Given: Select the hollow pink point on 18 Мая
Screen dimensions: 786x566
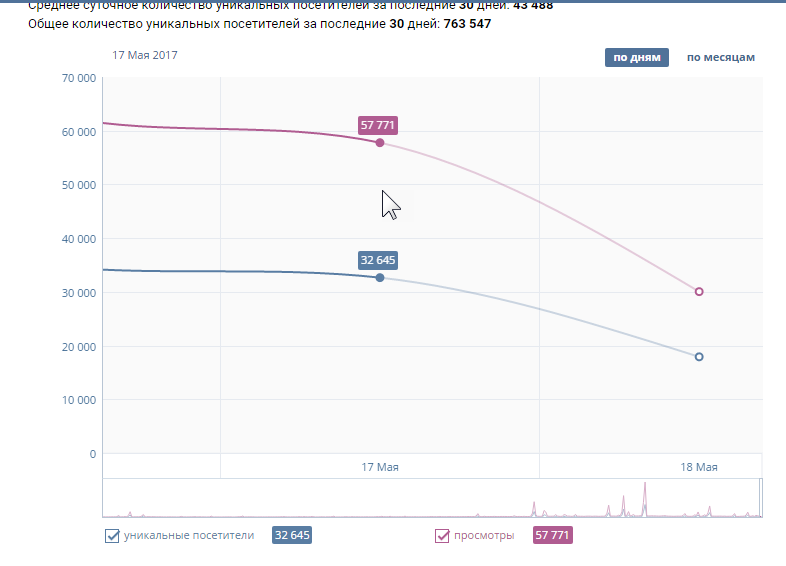Looking at the screenshot, I should click(x=699, y=292).
